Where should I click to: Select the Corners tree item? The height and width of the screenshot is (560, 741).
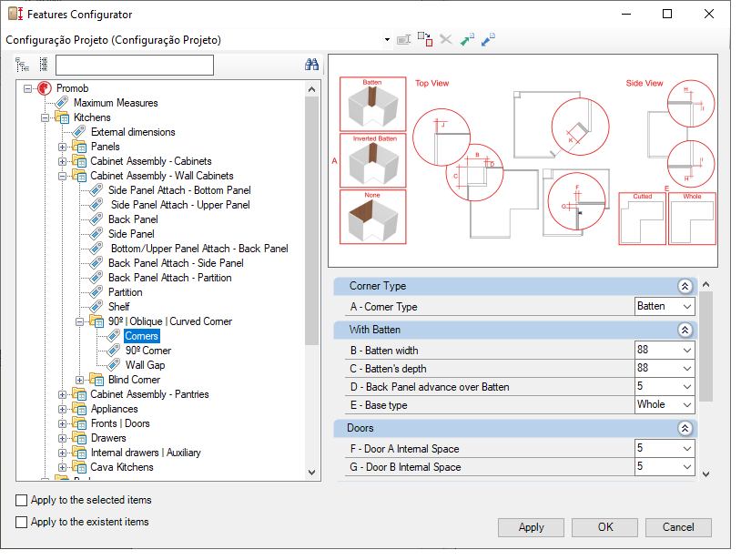pos(142,336)
